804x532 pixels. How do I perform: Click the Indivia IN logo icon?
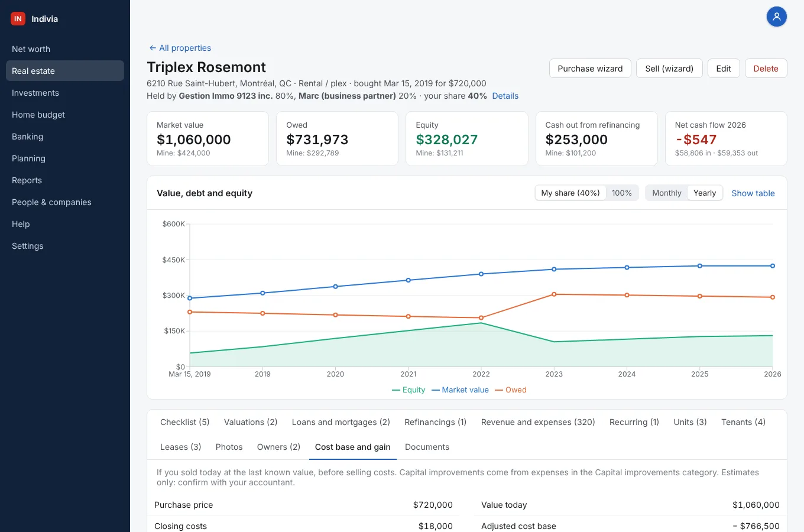18,19
